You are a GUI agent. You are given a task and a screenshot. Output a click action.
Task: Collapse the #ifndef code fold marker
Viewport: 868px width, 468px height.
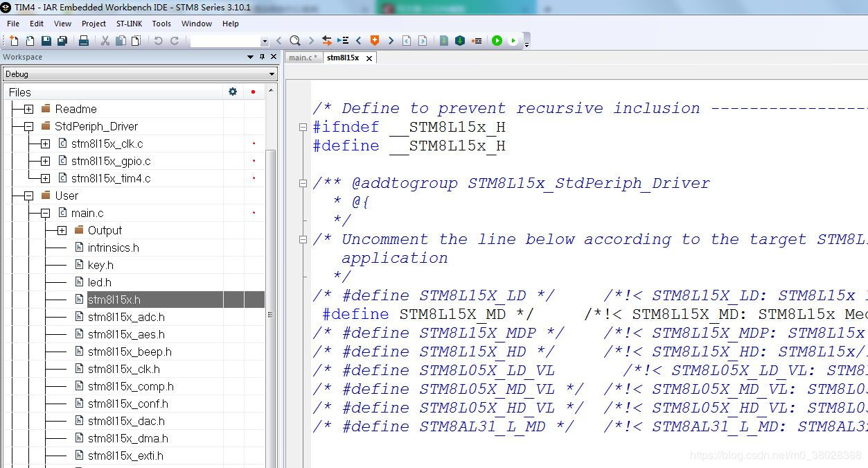coord(303,128)
